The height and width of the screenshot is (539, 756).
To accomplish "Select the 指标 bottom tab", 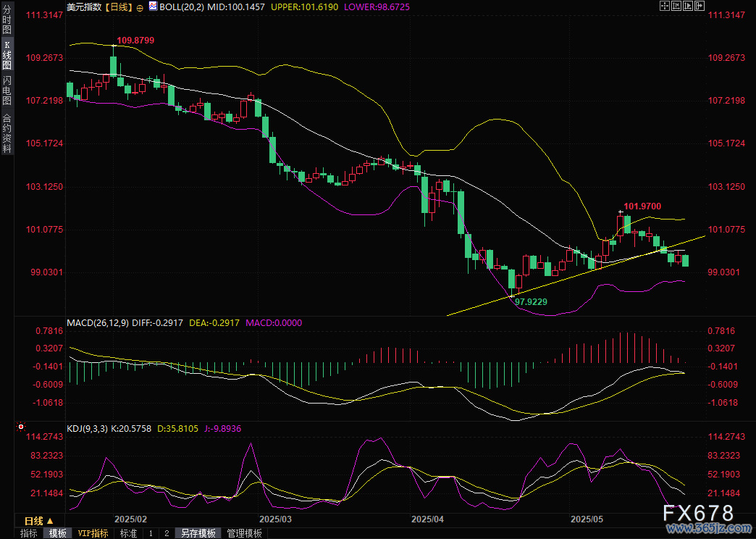I will pyautogui.click(x=29, y=533).
